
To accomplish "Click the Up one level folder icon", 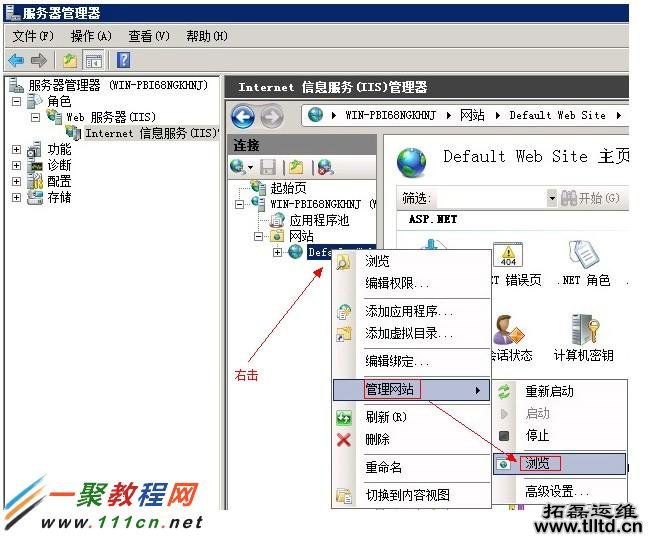I will (70, 61).
